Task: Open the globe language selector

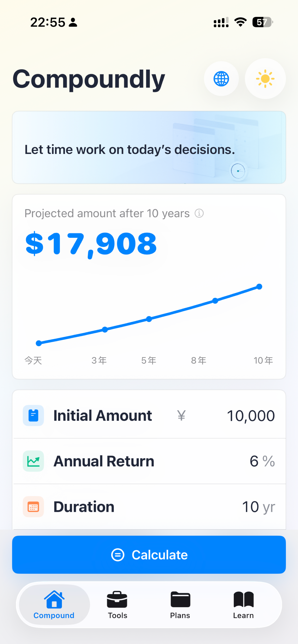Action: (221, 79)
